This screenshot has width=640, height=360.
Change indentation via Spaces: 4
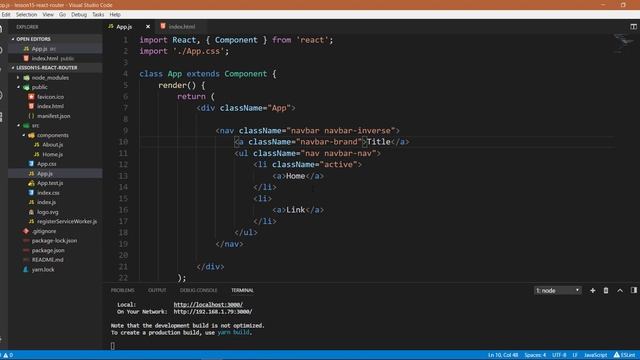click(x=535, y=355)
